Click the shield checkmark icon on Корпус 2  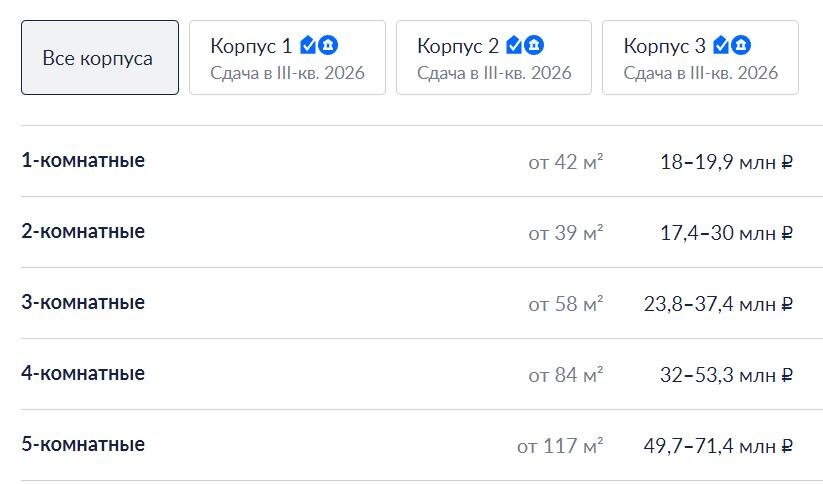tap(514, 45)
